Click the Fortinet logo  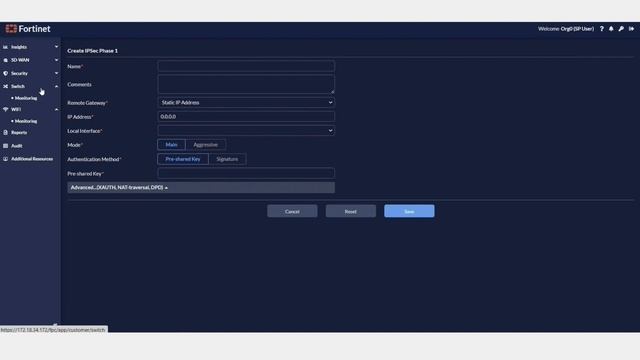pyautogui.click(x=28, y=29)
